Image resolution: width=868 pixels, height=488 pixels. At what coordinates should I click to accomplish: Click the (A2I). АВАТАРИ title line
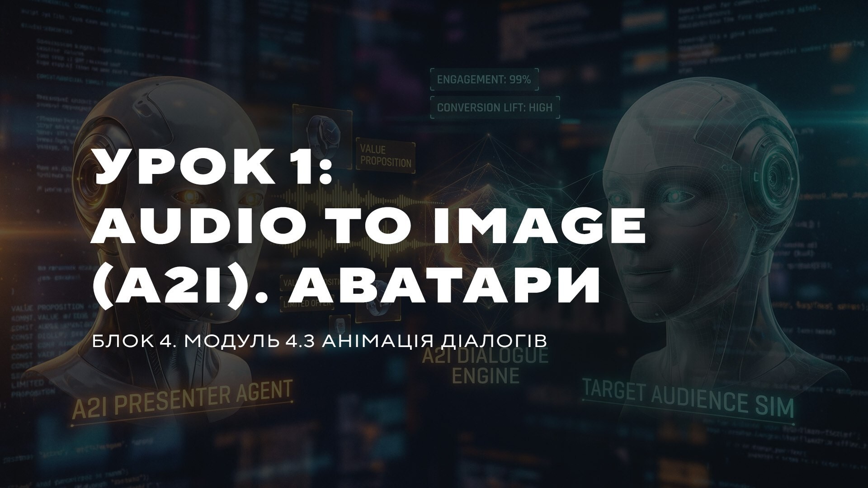[346, 286]
